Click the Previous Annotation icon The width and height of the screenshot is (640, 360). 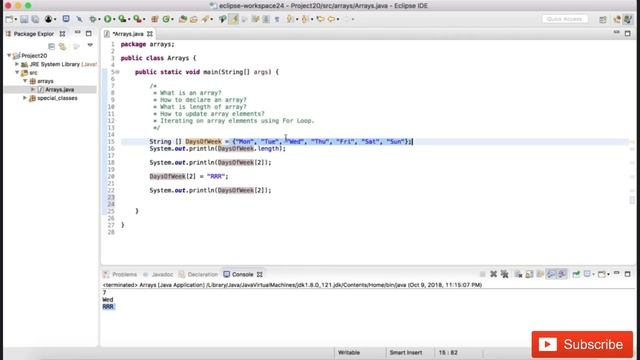(304, 19)
